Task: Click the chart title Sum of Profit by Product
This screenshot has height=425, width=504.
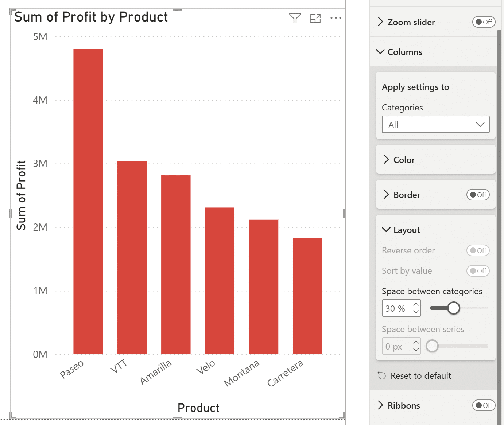Action: (91, 17)
